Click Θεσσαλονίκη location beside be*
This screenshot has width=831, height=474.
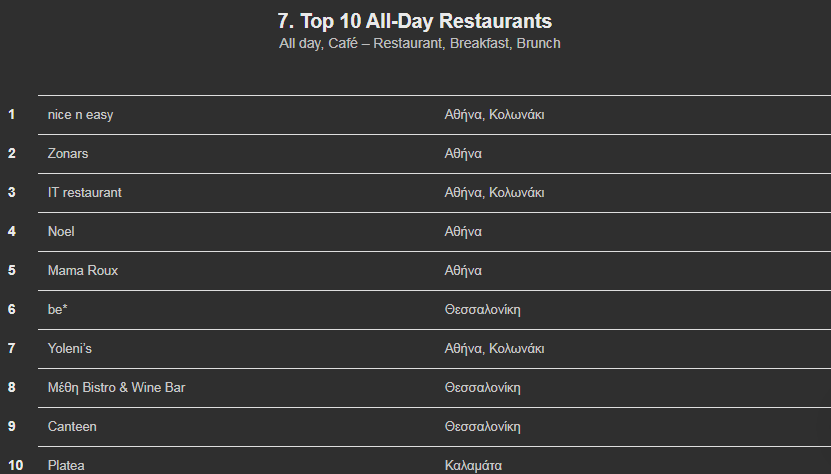coord(482,310)
